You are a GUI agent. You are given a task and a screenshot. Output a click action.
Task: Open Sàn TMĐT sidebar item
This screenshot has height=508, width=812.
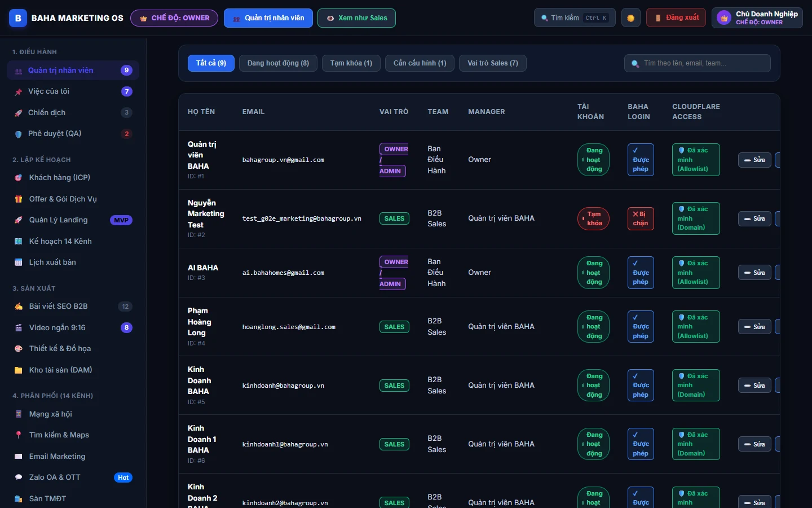[73, 498]
